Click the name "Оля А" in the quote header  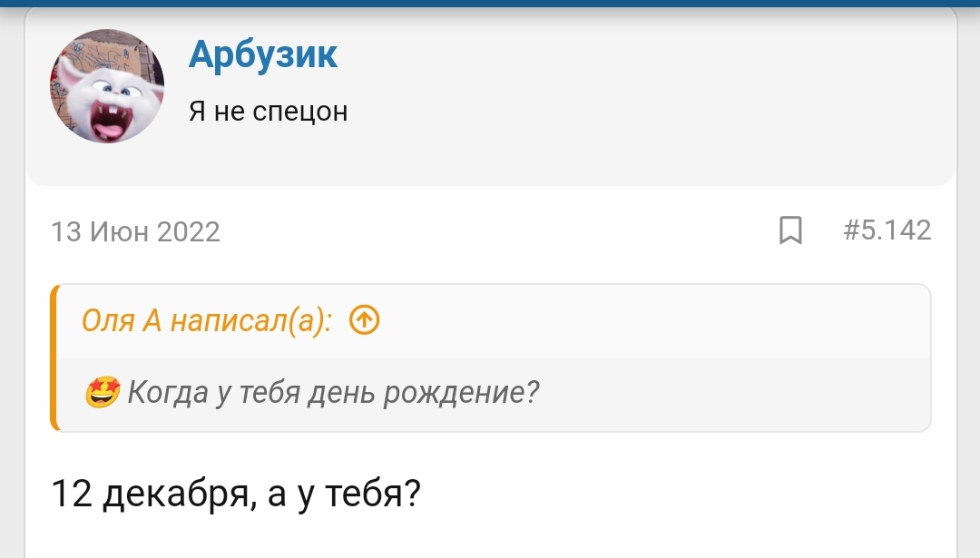pyautogui.click(x=121, y=320)
